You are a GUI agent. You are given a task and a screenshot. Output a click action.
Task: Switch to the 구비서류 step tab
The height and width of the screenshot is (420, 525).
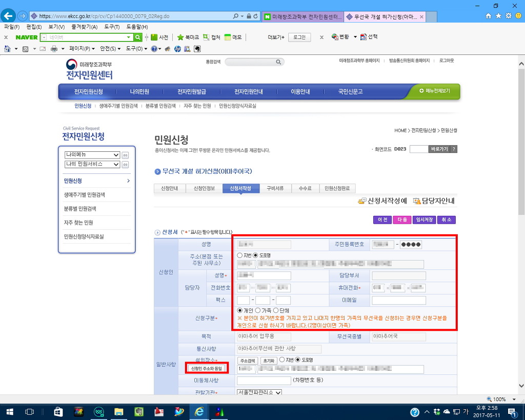[275, 189]
